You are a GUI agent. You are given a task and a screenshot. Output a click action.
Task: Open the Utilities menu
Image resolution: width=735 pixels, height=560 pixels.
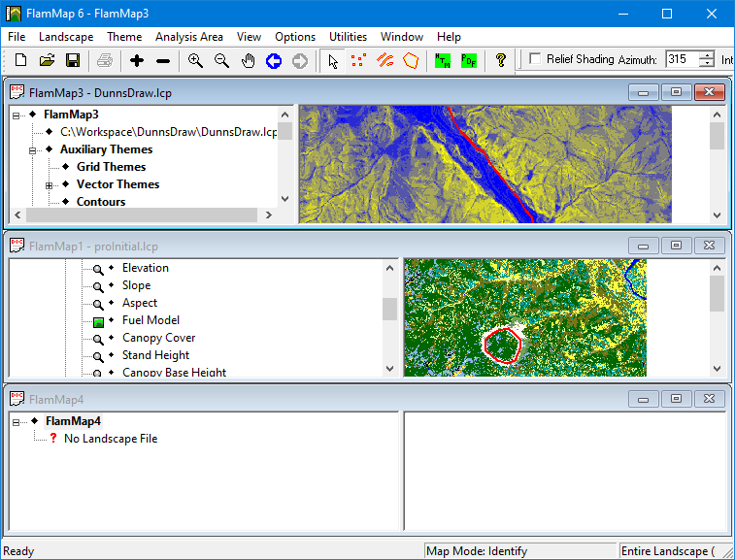coord(348,37)
